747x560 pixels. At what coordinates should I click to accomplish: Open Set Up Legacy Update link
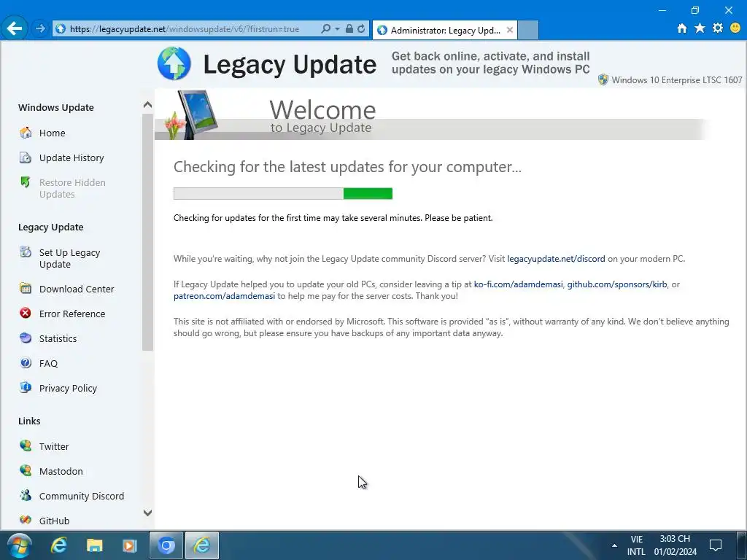pos(69,258)
